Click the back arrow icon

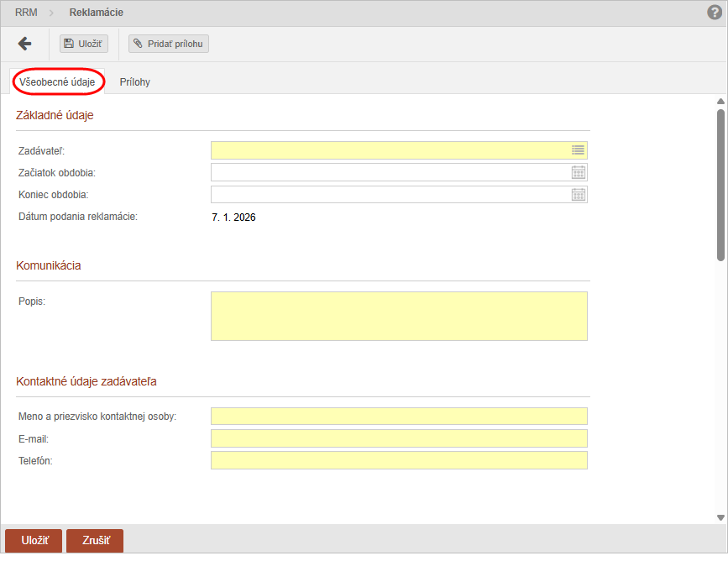pyautogui.click(x=24, y=44)
